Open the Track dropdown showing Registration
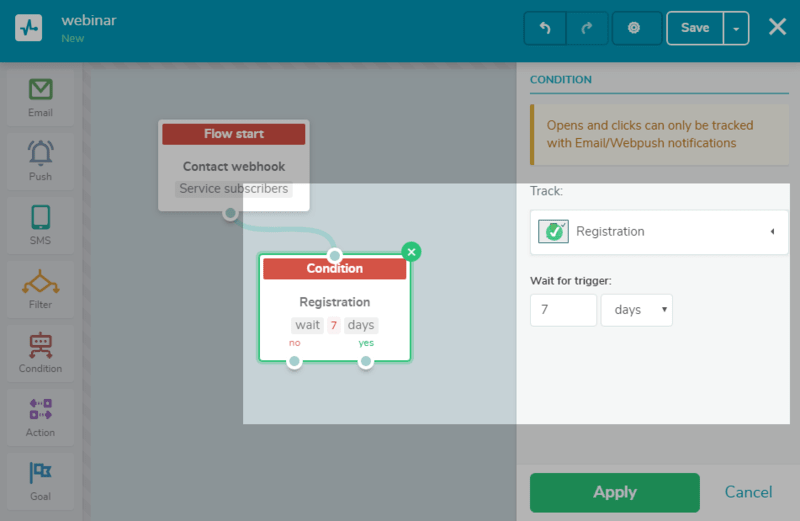The width and height of the screenshot is (800, 521). [x=659, y=232]
